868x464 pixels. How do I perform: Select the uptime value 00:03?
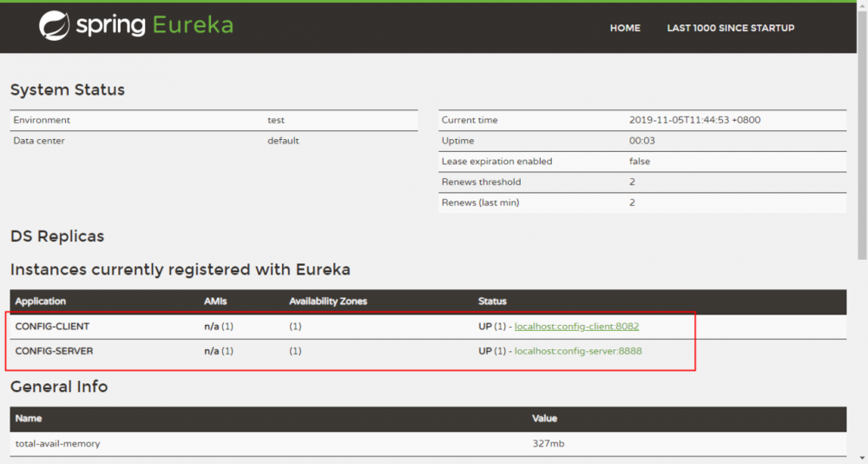click(x=641, y=141)
